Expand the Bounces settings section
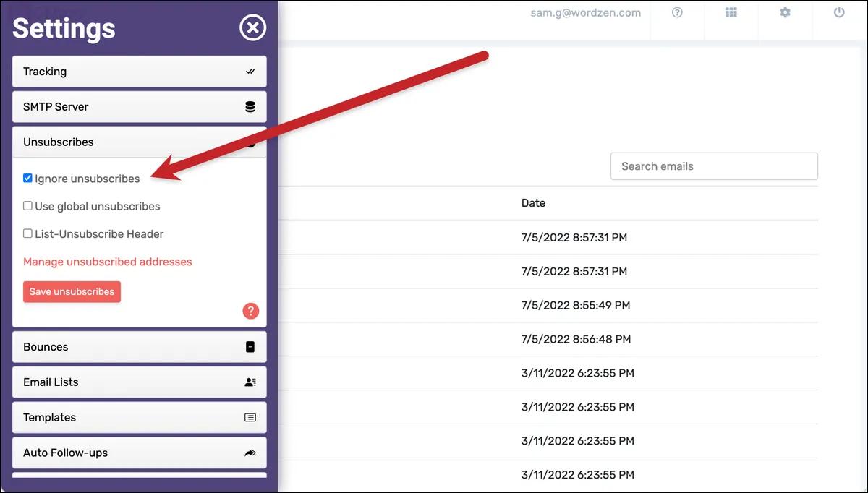The height and width of the screenshot is (493, 868). click(140, 347)
